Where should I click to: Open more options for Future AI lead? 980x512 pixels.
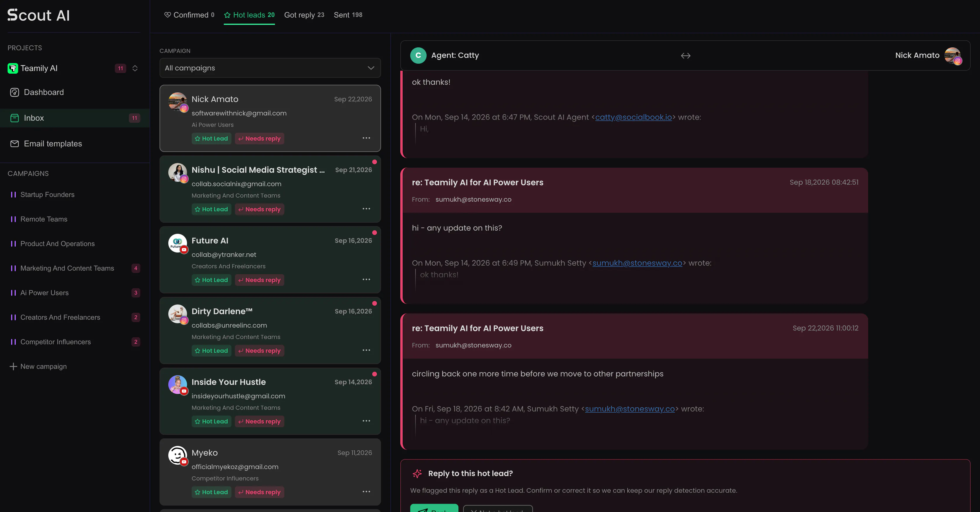[x=366, y=280]
